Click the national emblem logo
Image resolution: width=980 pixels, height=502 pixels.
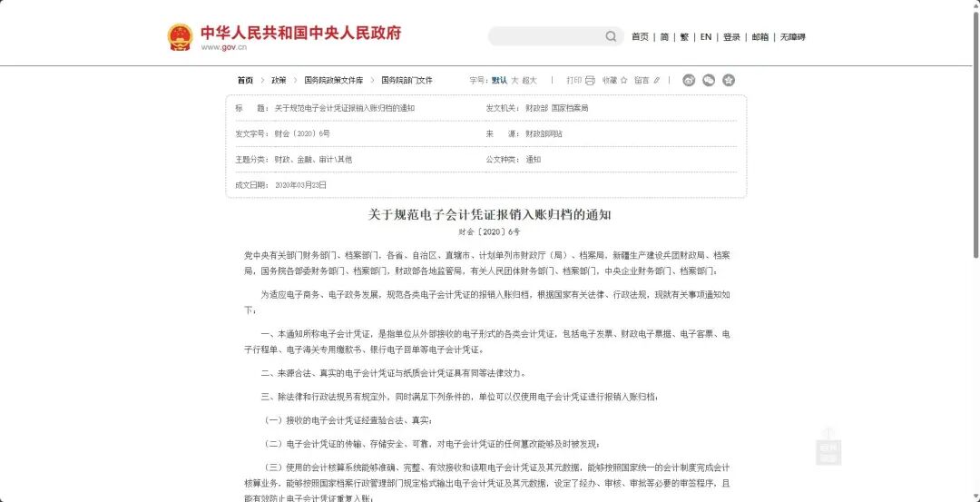[x=180, y=37]
